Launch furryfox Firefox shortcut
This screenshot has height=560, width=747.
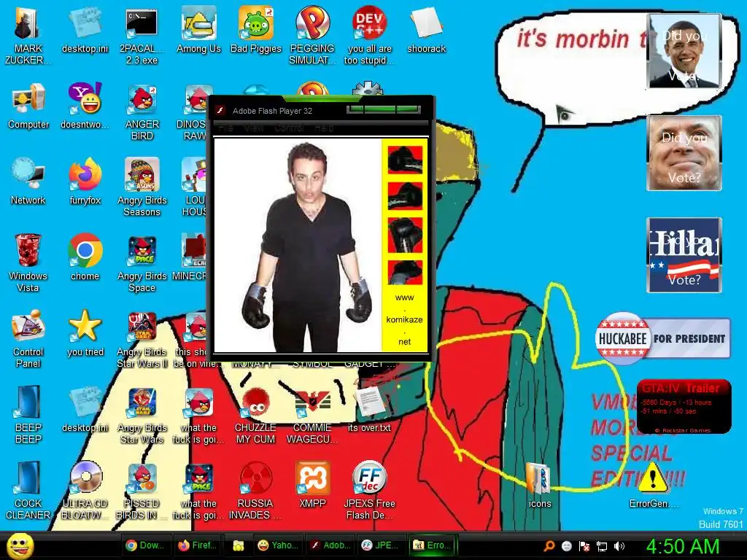85,182
